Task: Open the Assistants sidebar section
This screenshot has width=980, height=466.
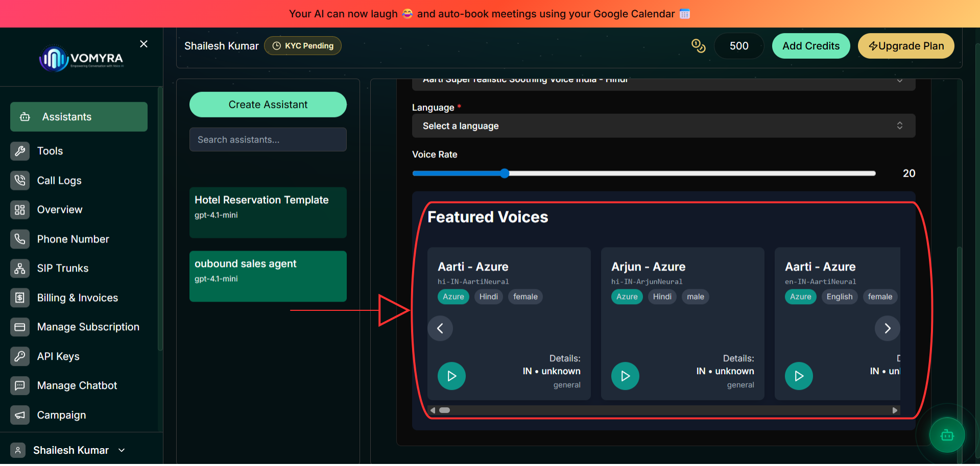Action: pyautogui.click(x=79, y=117)
